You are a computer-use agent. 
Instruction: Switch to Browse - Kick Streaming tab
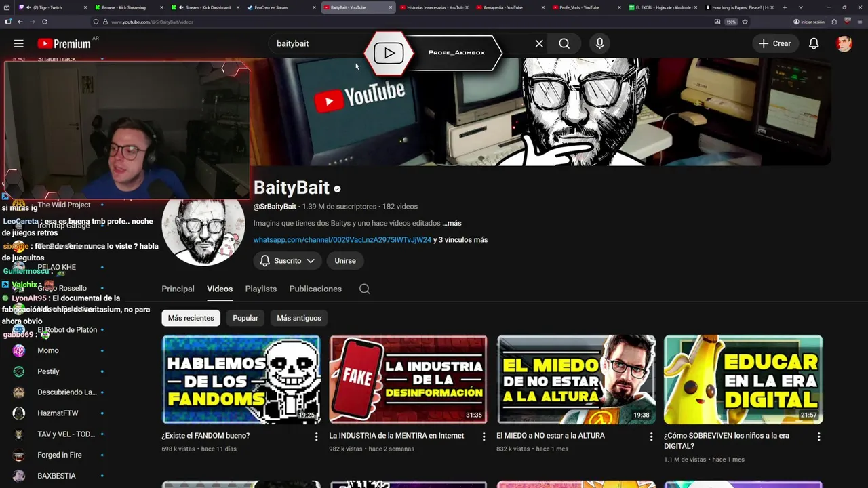point(129,7)
